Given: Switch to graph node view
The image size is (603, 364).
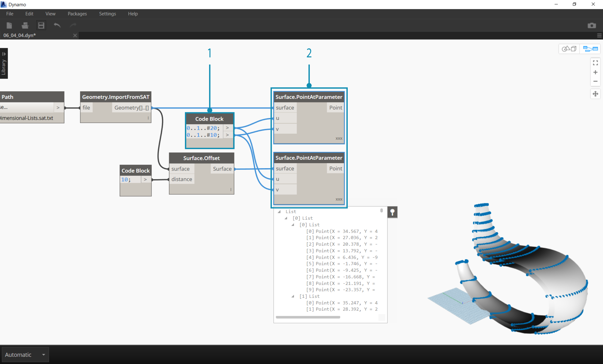Looking at the screenshot, I should (590, 49).
